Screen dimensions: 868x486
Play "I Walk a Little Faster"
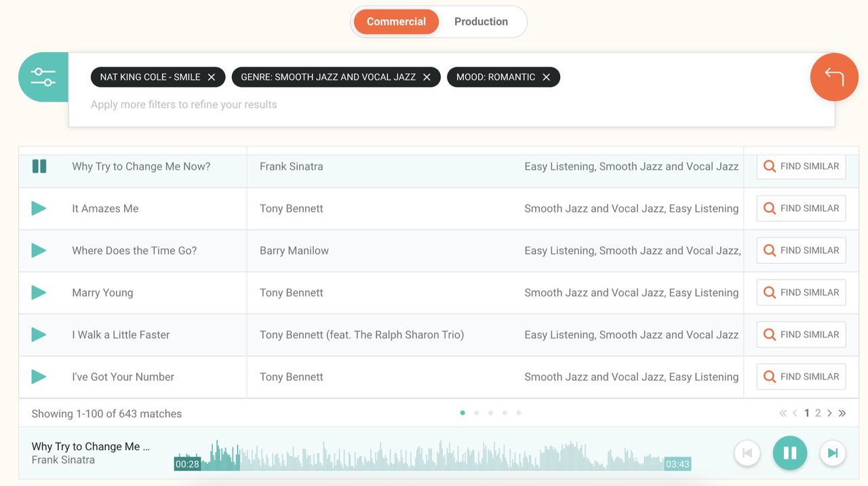(39, 334)
